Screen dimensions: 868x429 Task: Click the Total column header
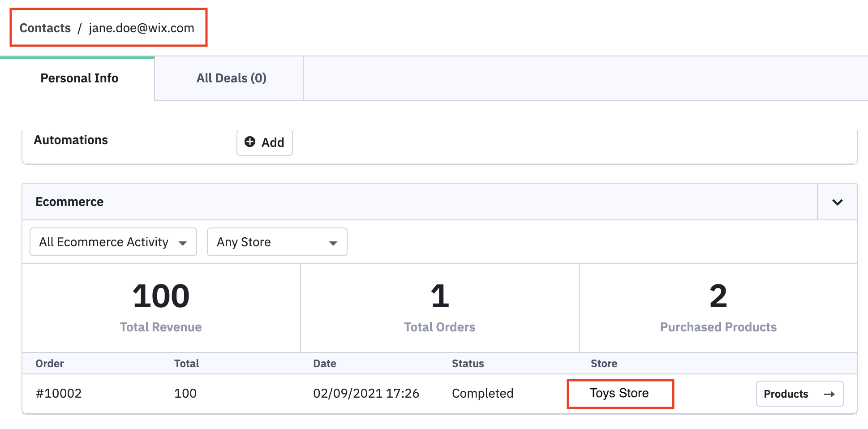coord(187,364)
